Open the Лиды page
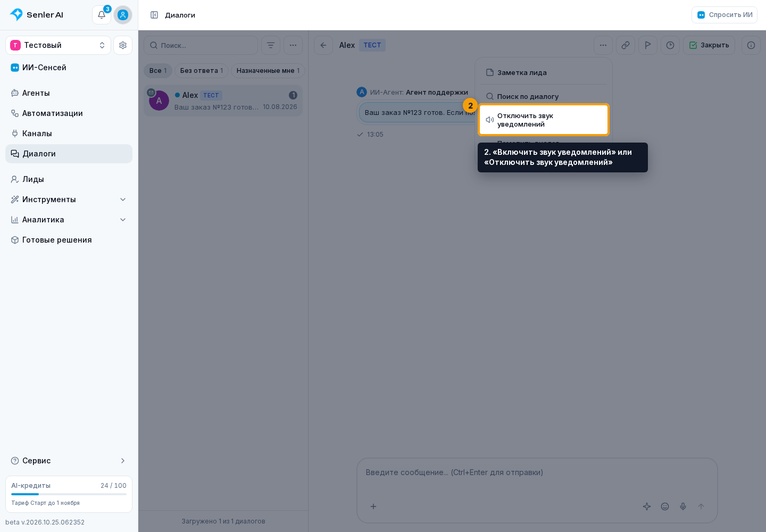Screen dimensions: 766x532 point(69,179)
